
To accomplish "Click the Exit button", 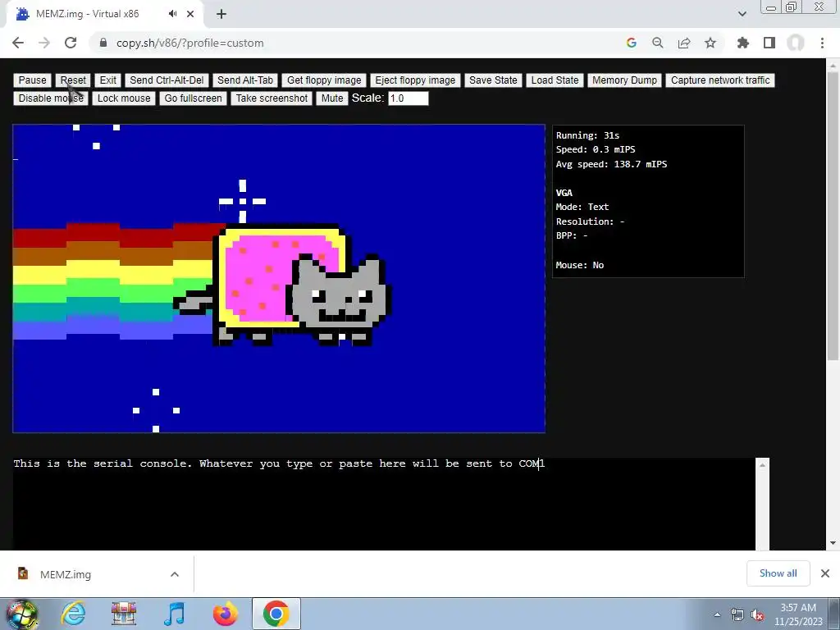I will click(x=107, y=80).
